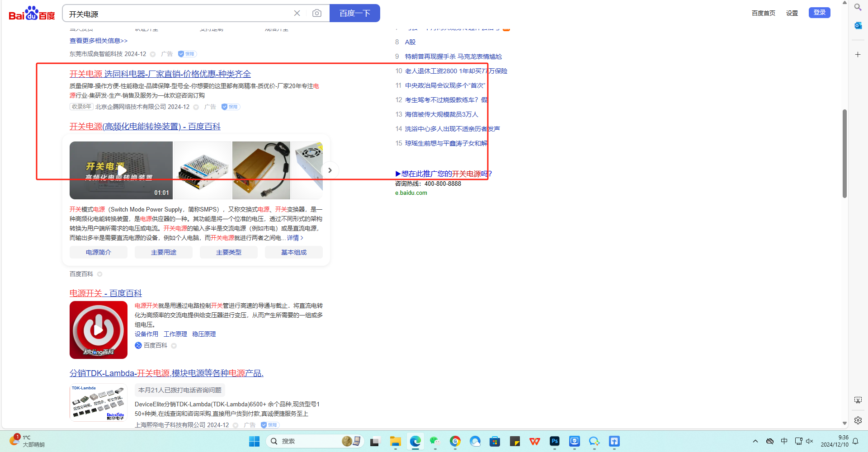This screenshot has width=868, height=452.
Task: Open the Windows Start menu
Action: [x=255, y=441]
